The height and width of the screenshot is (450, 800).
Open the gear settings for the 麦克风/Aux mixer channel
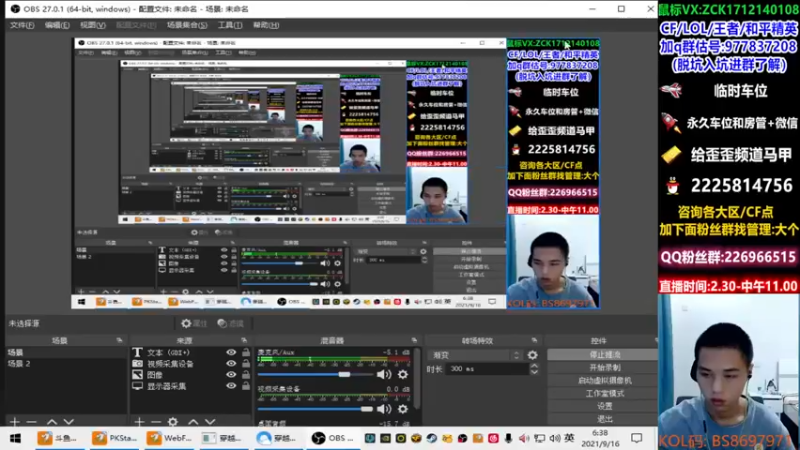point(403,374)
